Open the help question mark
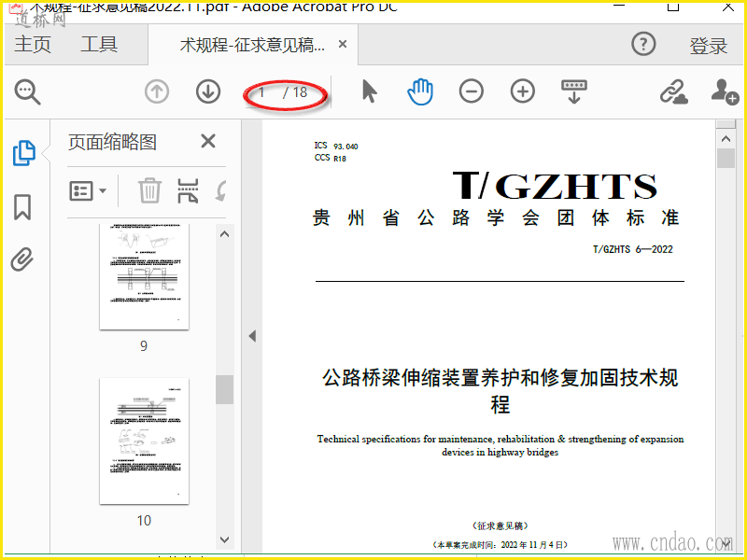Viewport: 747px width, 560px height. point(643,44)
